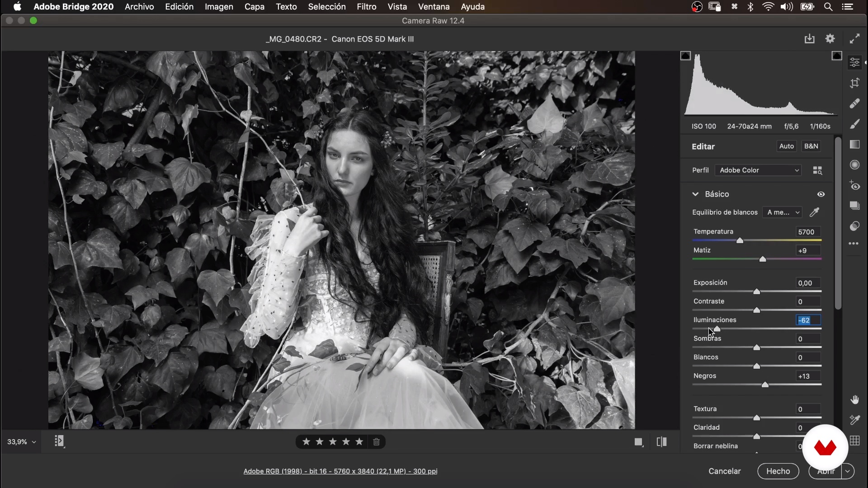
Task: Click the Iluminaciones value field
Action: pos(808,320)
